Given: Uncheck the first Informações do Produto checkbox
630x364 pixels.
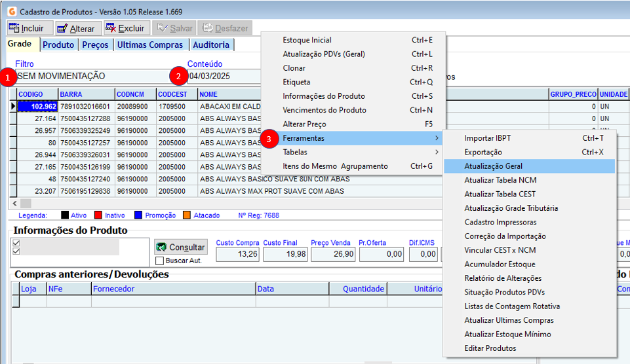Looking at the screenshot, I should (x=16, y=243).
